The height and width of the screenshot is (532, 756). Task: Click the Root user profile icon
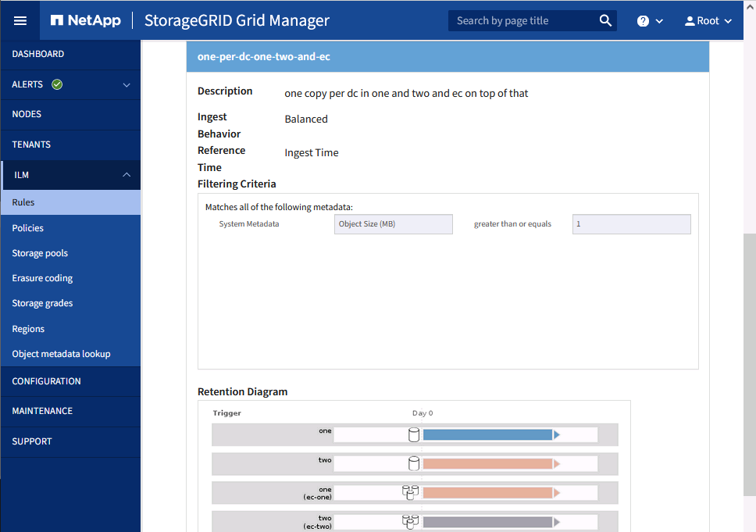click(690, 21)
